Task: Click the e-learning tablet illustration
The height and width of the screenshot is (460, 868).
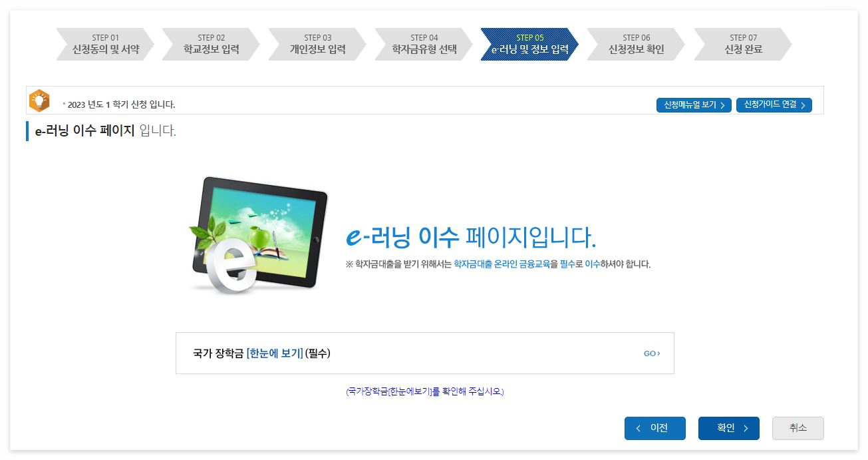Action: (259, 236)
